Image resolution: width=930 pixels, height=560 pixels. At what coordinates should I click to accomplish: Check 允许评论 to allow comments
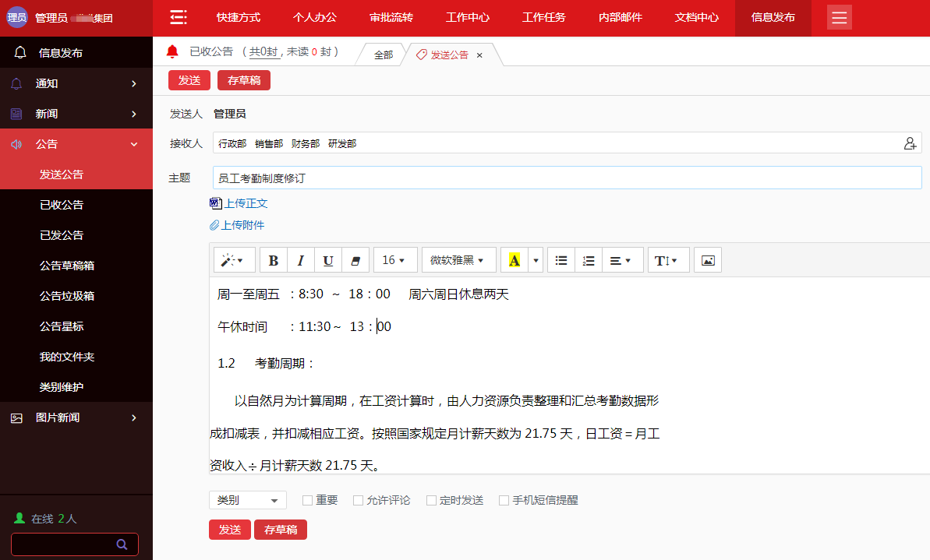pos(357,500)
